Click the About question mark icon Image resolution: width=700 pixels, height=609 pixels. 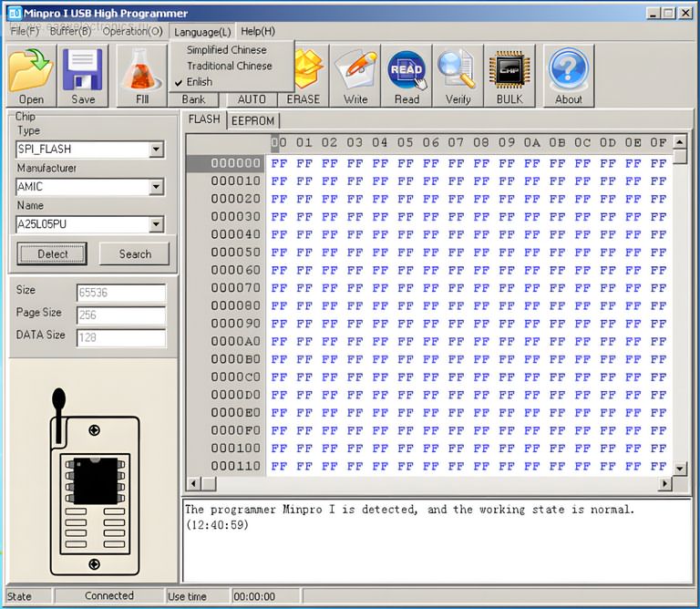coord(569,76)
